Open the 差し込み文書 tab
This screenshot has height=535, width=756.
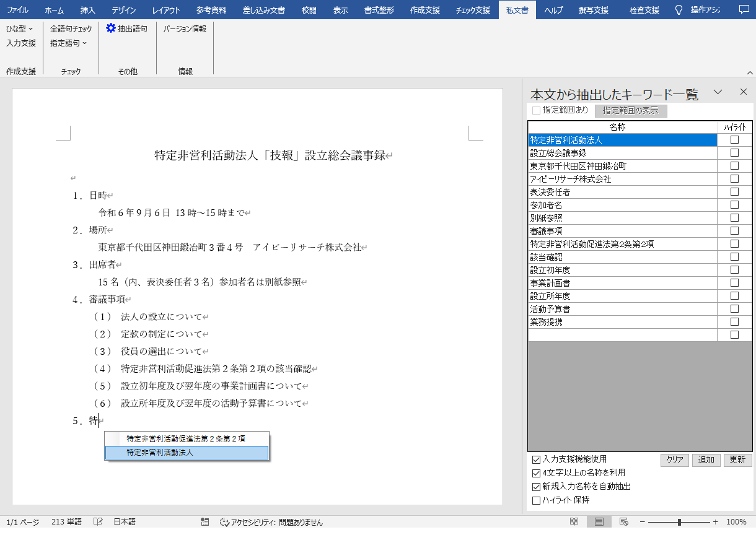265,10
